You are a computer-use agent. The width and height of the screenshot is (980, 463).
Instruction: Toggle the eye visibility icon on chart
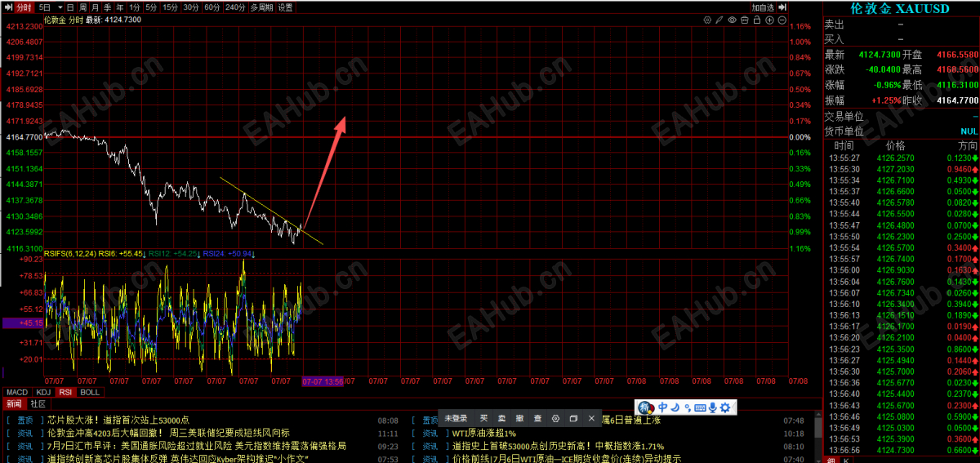click(x=733, y=20)
